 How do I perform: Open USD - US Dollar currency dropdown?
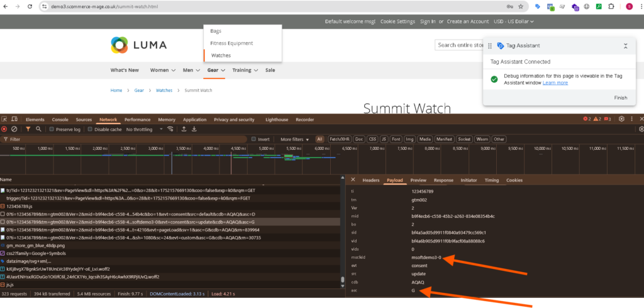coord(514,21)
